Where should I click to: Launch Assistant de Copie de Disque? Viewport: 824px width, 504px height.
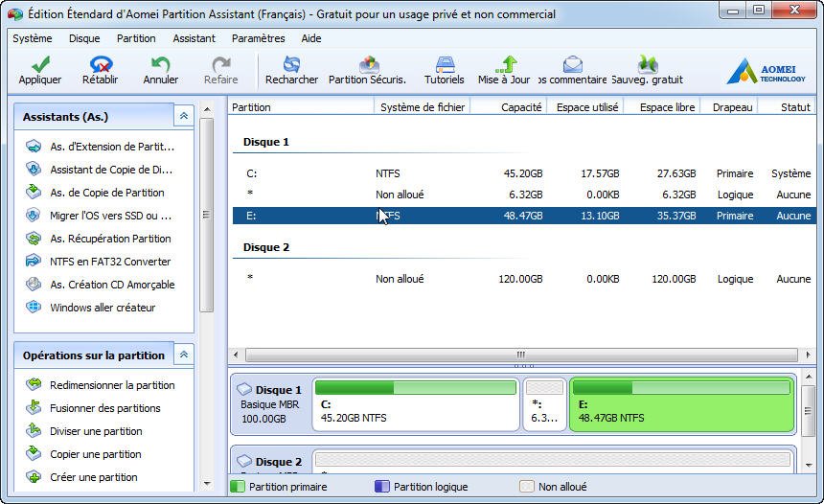coord(99,170)
